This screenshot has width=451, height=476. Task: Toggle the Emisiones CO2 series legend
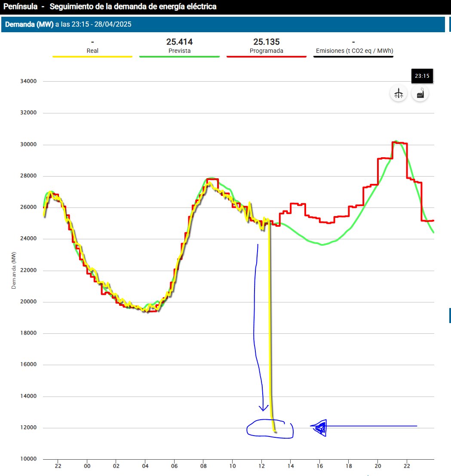tap(354, 51)
